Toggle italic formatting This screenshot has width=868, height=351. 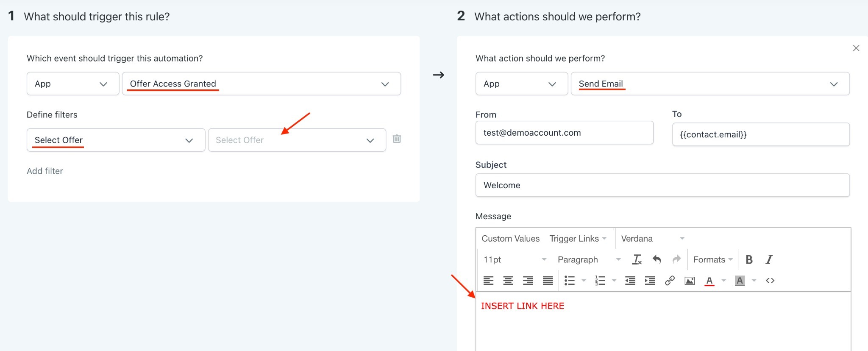click(x=769, y=259)
